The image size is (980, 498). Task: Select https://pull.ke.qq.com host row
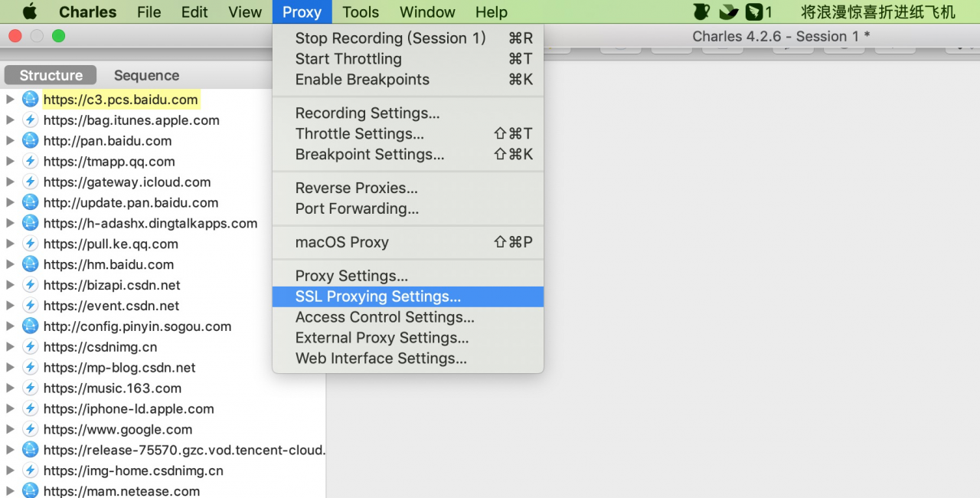tap(163, 244)
